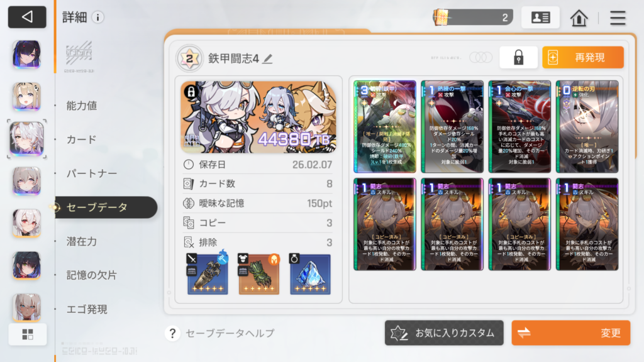Select the dark-haired character portrait at top of sidebar

[x=26, y=54]
